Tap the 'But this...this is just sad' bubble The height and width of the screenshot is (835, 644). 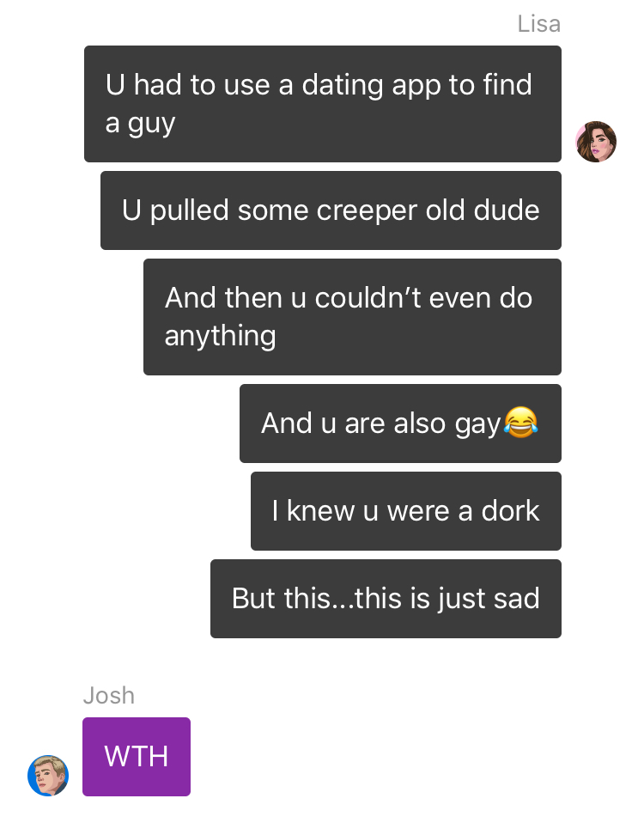pyautogui.click(x=386, y=599)
